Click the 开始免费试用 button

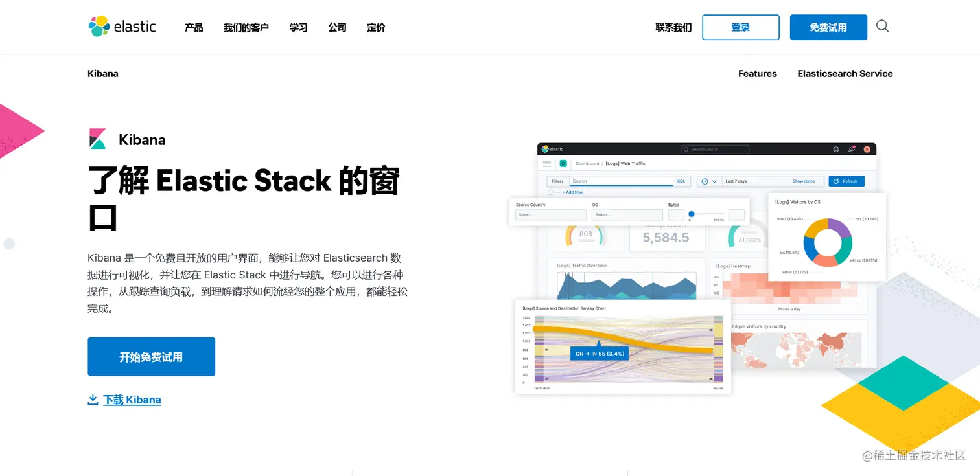pyautogui.click(x=151, y=357)
